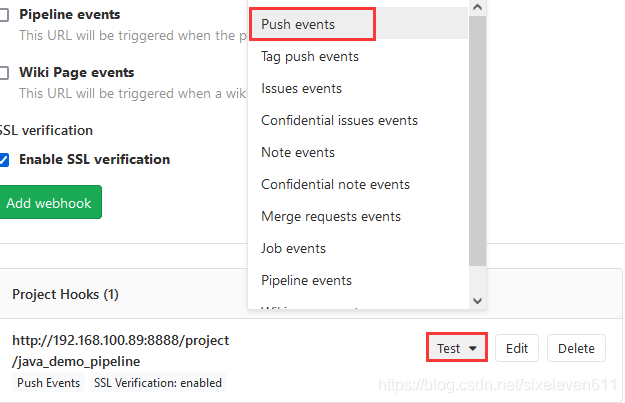Viewport: 625px width, 403px height.
Task: Delete the project hook
Action: pyautogui.click(x=576, y=348)
